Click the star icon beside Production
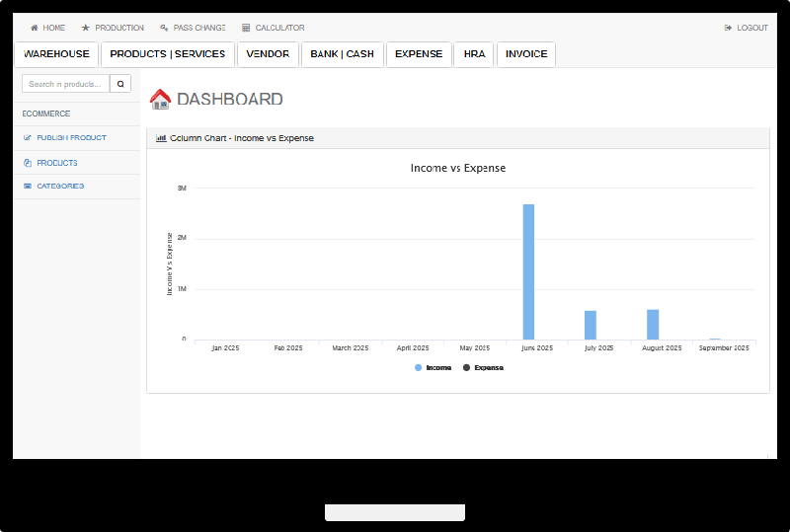This screenshot has height=532, width=790. (86, 28)
